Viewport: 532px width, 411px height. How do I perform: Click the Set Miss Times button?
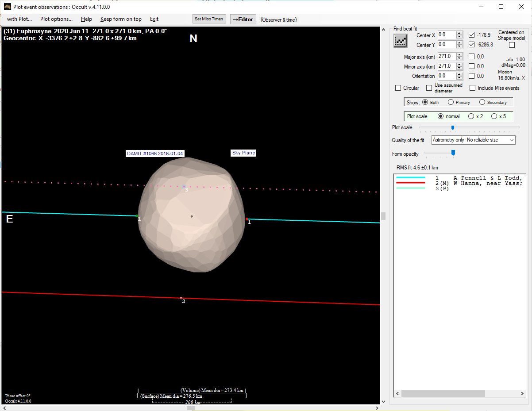click(209, 19)
